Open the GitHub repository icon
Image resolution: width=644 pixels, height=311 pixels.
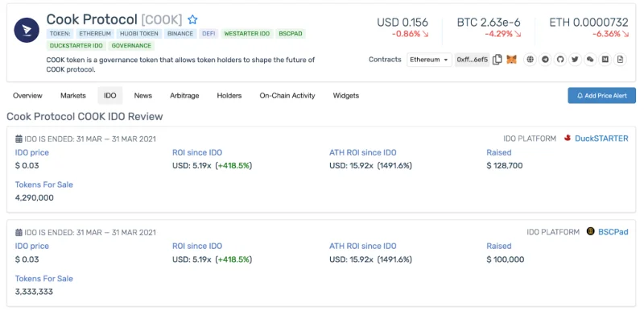(x=560, y=60)
